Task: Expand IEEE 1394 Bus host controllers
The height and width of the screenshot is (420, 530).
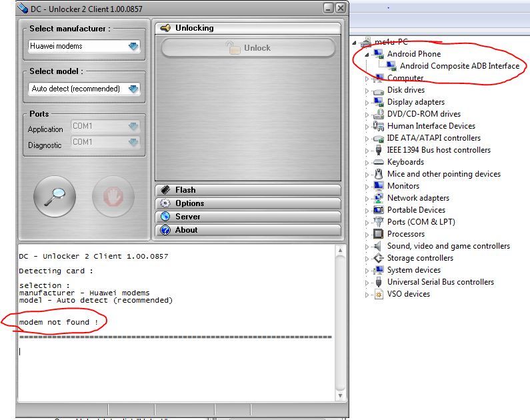Action: pyautogui.click(x=367, y=151)
